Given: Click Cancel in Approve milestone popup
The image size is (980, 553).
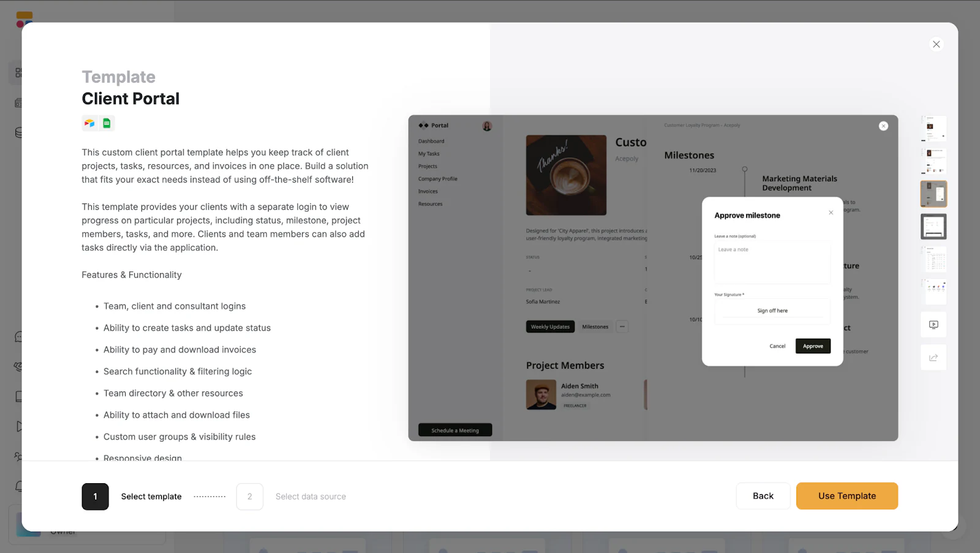Looking at the screenshot, I should [x=777, y=346].
